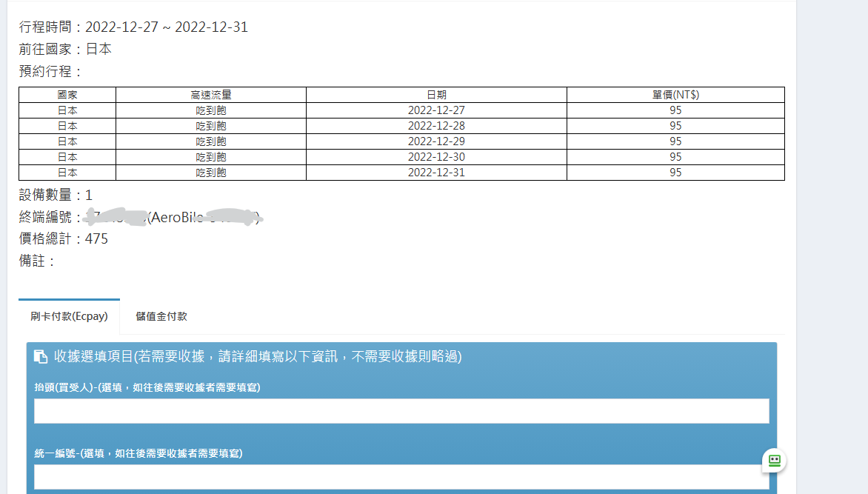This screenshot has width=868, height=494.
Task: Click 吃到飽 cell in the first row
Action: coord(211,110)
